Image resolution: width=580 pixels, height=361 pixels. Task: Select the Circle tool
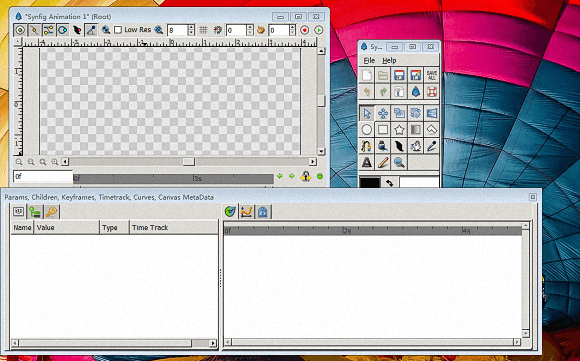click(x=367, y=129)
